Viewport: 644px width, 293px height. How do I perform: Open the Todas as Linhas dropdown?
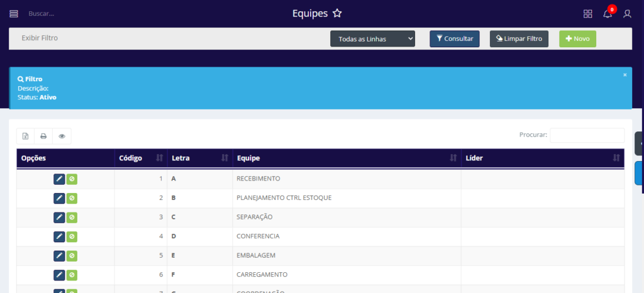pos(373,39)
